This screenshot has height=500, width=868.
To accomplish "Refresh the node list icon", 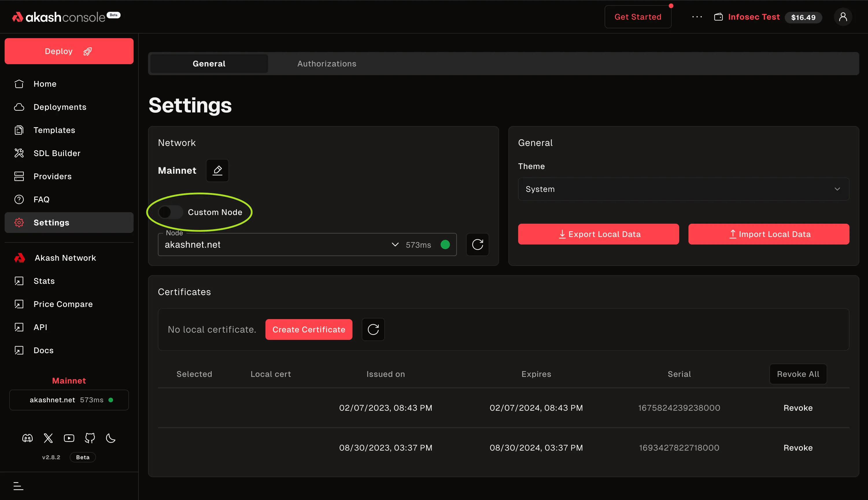I will [477, 245].
